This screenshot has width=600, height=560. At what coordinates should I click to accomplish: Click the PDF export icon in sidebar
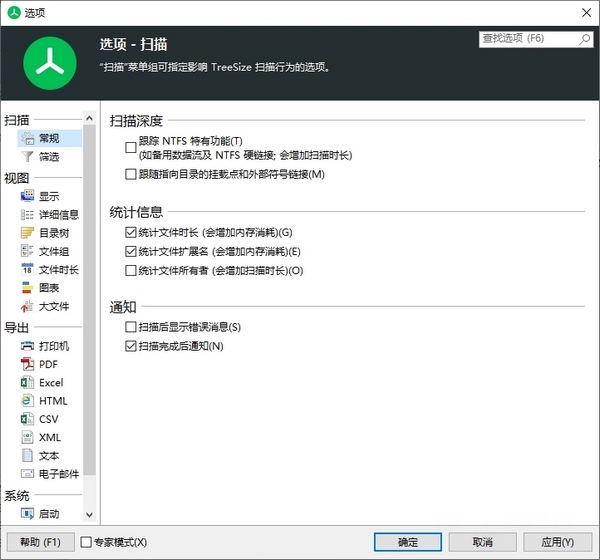coord(27,364)
